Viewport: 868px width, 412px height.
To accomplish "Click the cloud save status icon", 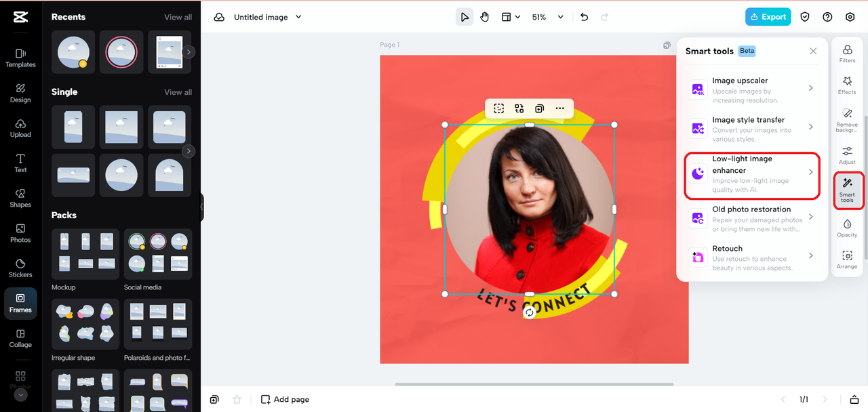I will 219,17.
